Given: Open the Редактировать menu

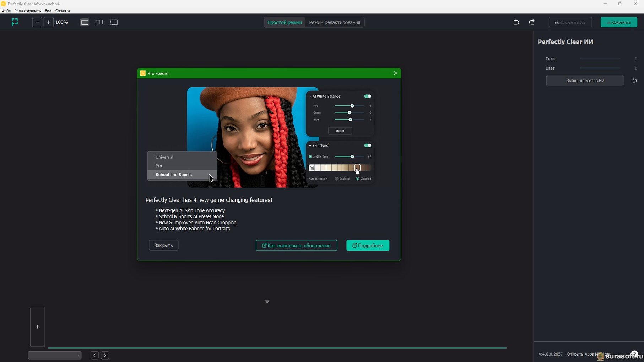Looking at the screenshot, I should [28, 11].
